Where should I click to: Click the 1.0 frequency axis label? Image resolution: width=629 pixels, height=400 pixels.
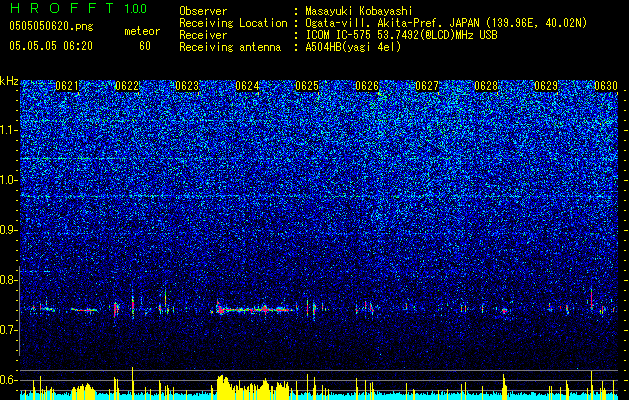9,180
